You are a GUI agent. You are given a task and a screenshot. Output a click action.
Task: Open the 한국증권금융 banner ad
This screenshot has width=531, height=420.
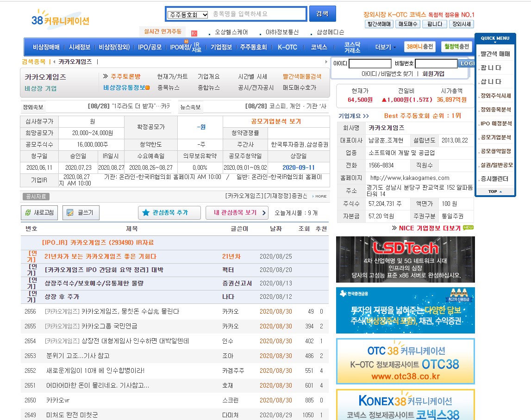click(406, 310)
